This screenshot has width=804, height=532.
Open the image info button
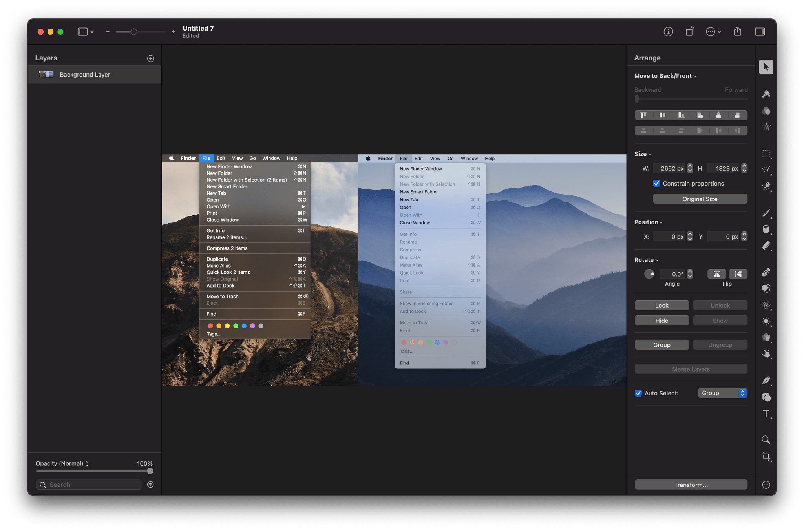pyautogui.click(x=668, y=32)
